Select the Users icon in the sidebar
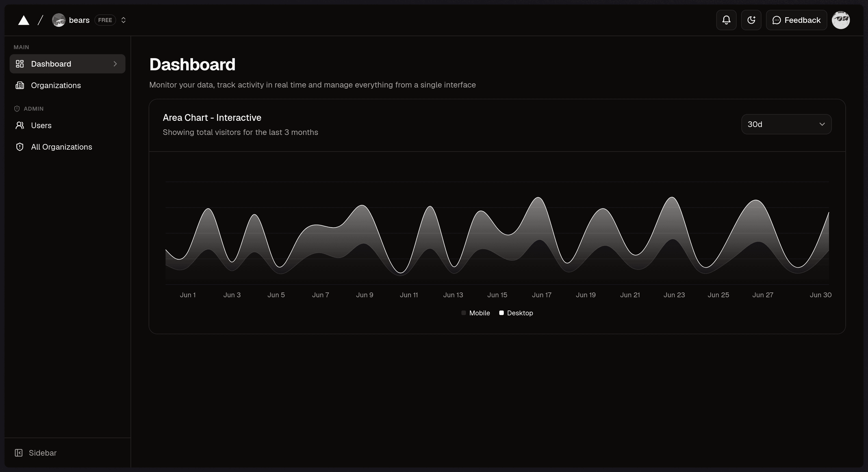 [19, 125]
